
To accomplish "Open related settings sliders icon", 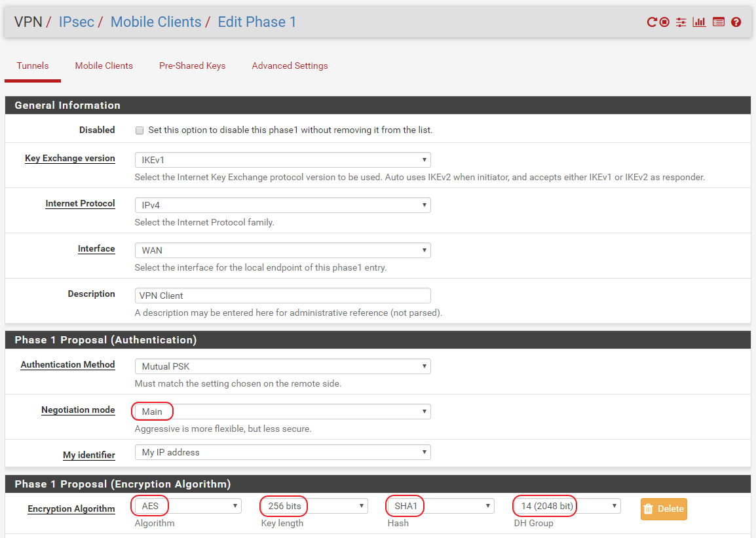I will click(681, 22).
